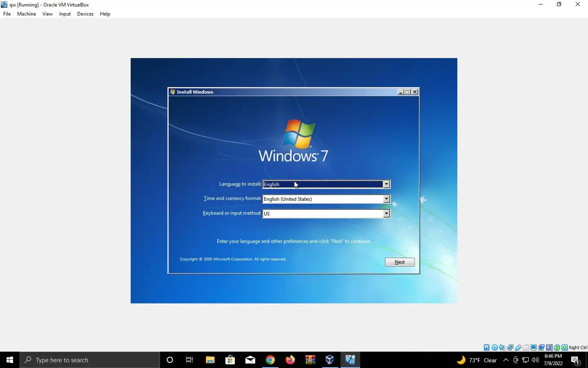The image size is (588, 368).
Task: Click the Microsoft copyright notice text
Action: [233, 259]
